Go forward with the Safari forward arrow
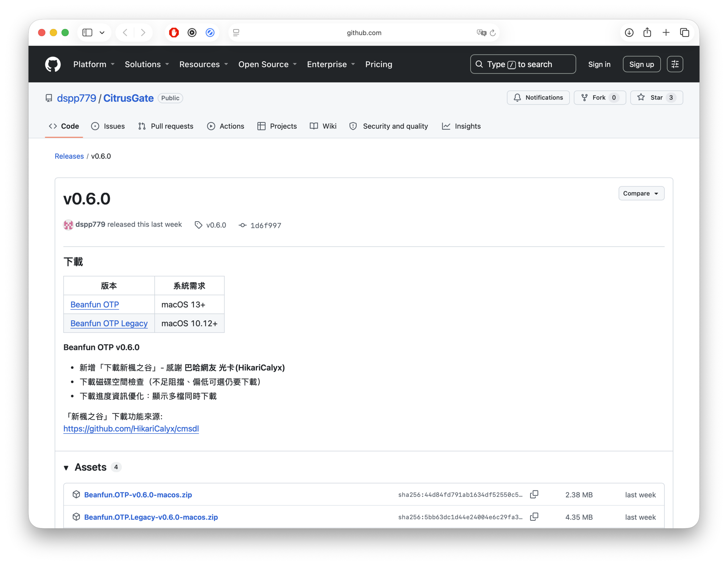 tap(143, 33)
